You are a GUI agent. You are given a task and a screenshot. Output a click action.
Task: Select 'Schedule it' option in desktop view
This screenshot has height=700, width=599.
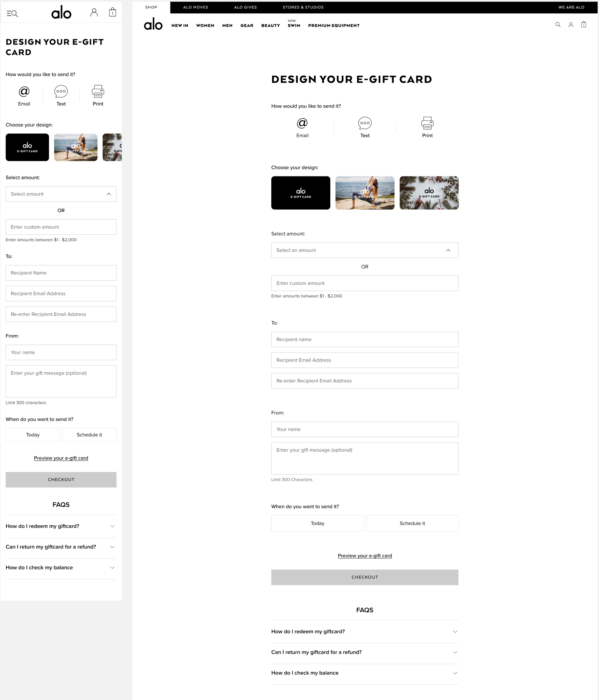point(412,523)
